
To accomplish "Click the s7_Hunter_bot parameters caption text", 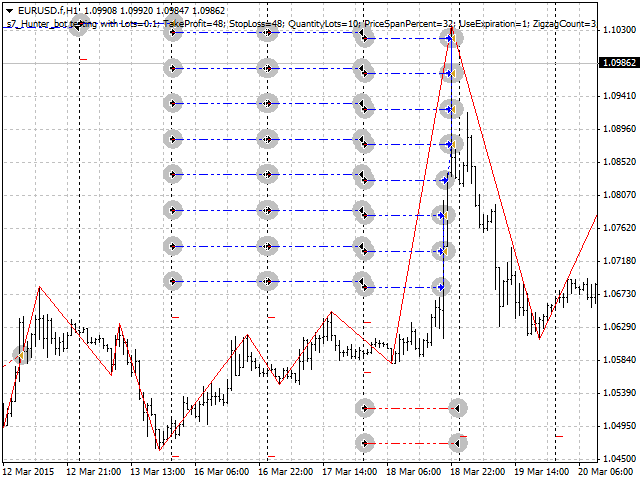I will [302, 24].
